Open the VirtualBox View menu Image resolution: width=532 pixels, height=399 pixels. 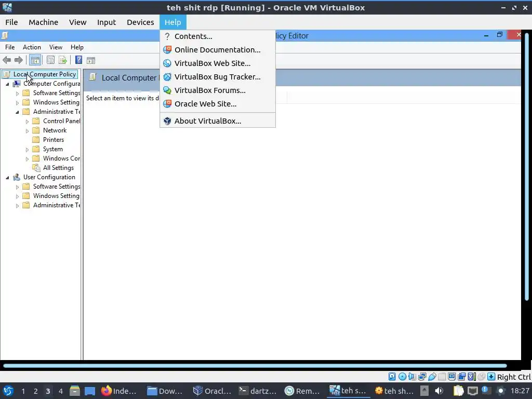click(78, 22)
